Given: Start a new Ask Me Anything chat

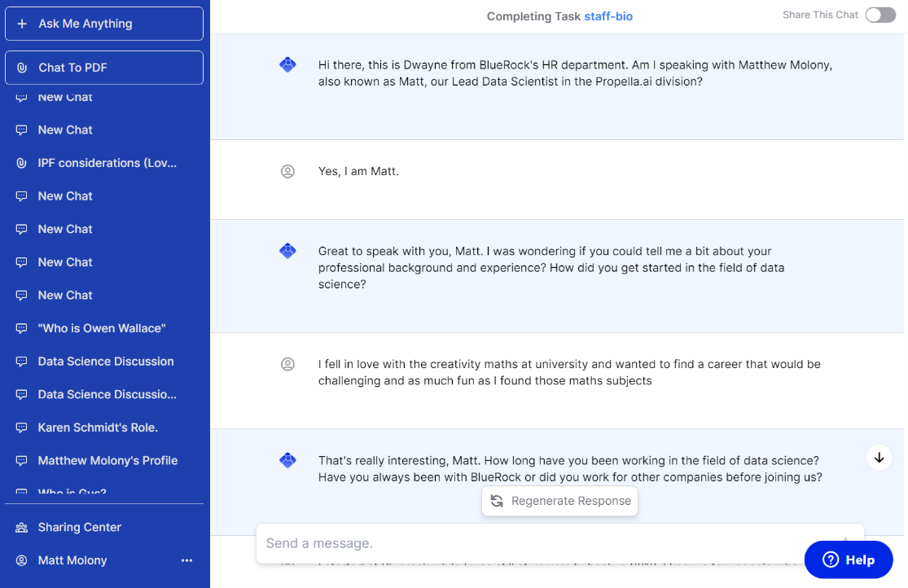Looking at the screenshot, I should [104, 24].
